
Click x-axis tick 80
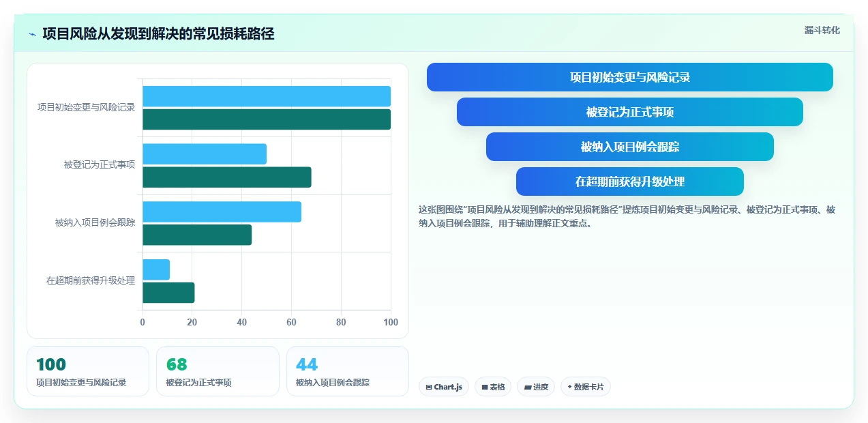[x=341, y=322]
